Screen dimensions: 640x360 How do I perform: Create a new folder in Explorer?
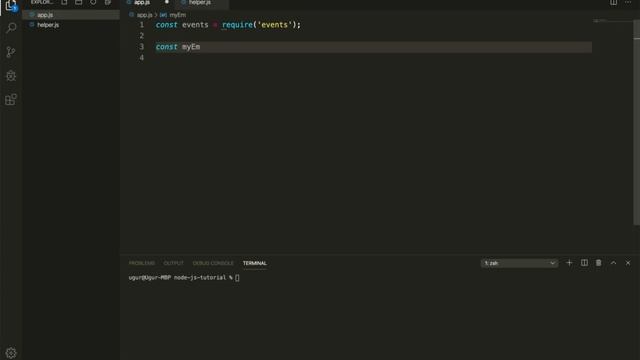point(79,2)
